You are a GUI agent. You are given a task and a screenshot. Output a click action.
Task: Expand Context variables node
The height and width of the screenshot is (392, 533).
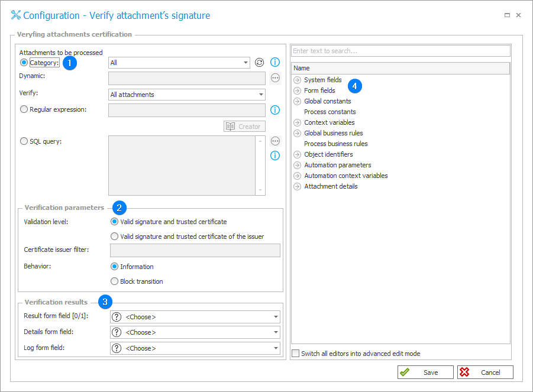[298, 122]
